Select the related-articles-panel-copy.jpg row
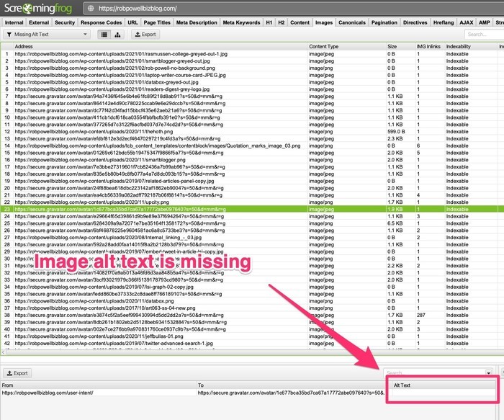 (252, 181)
